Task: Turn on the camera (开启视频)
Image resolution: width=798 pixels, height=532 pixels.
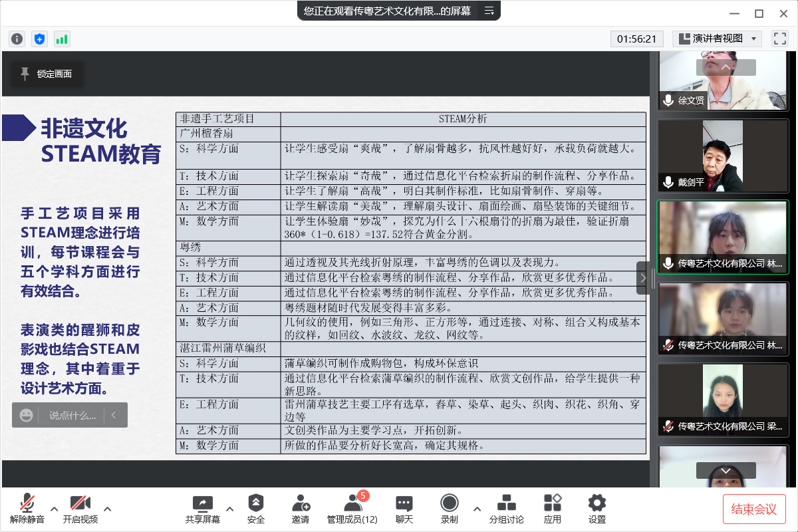Action: [x=80, y=509]
